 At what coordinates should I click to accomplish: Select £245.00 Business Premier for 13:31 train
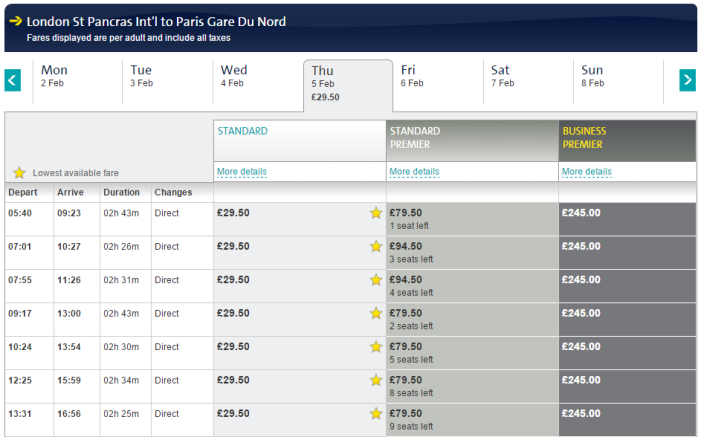pyautogui.click(x=628, y=420)
